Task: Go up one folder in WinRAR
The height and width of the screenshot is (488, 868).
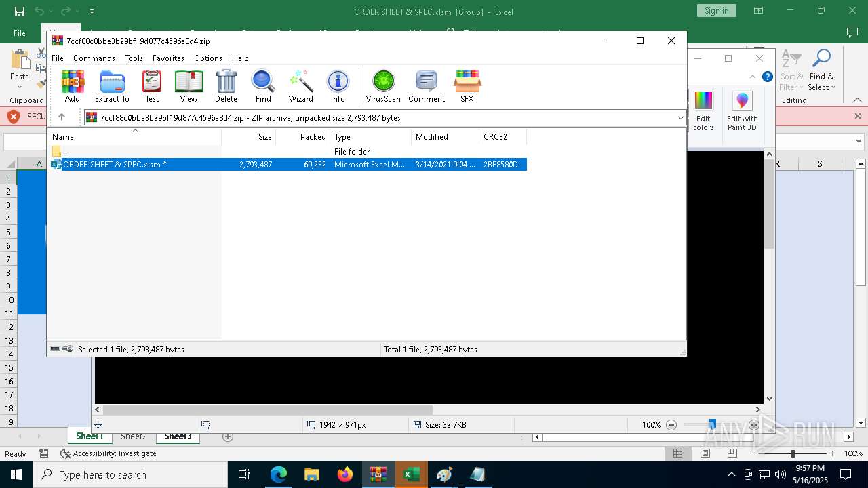Action: pos(62,117)
